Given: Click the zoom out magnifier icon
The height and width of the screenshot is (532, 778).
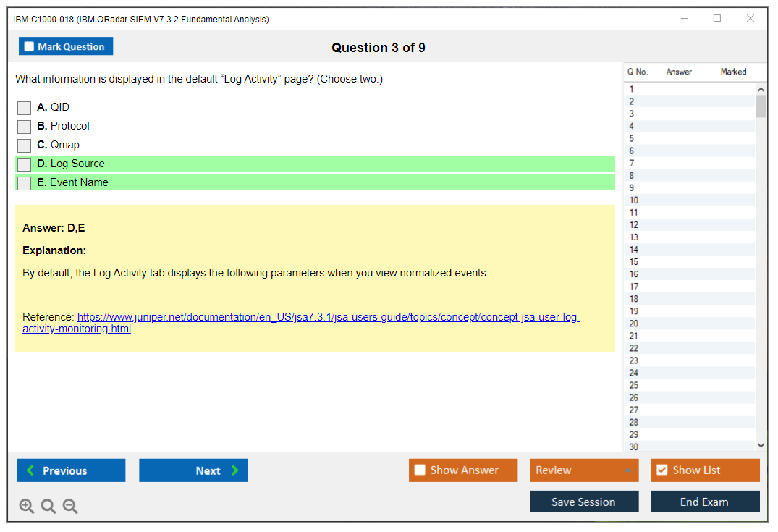Looking at the screenshot, I should pos(70,507).
